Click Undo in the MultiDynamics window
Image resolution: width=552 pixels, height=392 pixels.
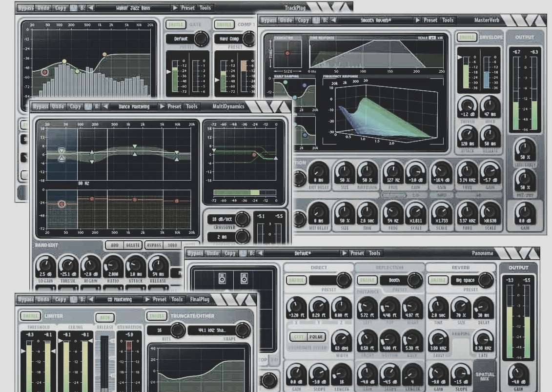click(x=58, y=106)
